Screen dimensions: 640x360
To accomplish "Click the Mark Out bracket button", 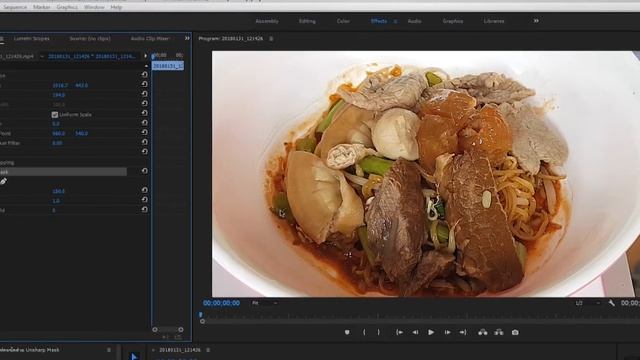I will point(378,332).
